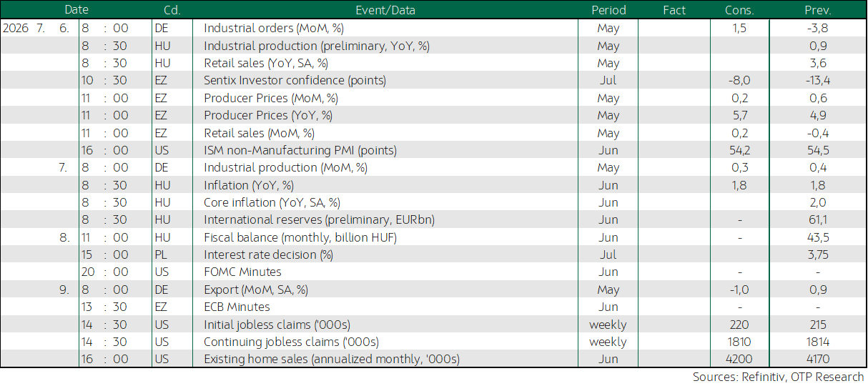The image size is (868, 386).
Task: Click the Cons. column header
Action: pyautogui.click(x=739, y=10)
